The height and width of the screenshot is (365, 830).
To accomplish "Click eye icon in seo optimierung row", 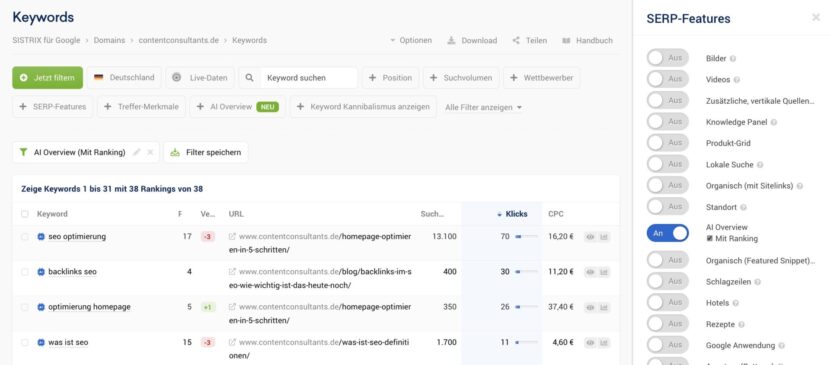I will coord(590,237).
